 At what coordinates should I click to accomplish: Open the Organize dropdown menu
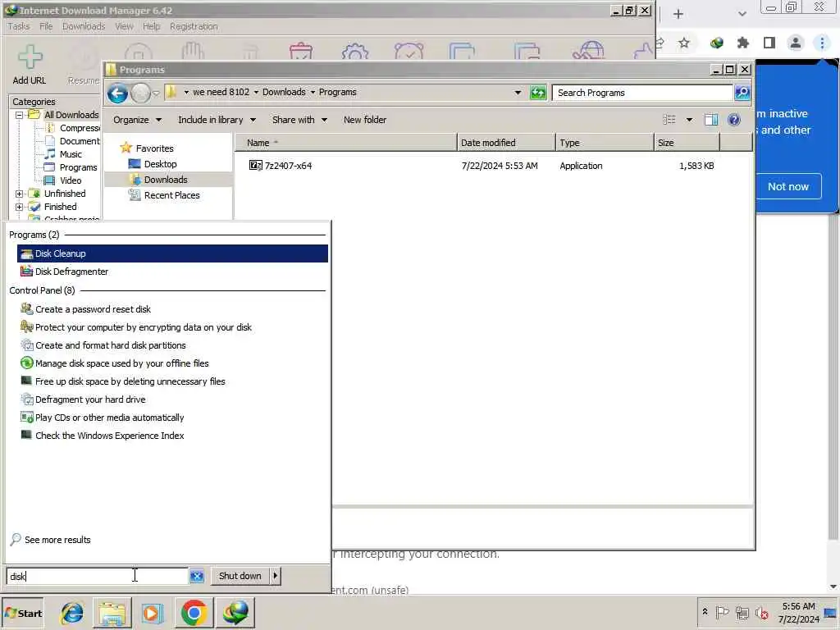[x=137, y=120]
